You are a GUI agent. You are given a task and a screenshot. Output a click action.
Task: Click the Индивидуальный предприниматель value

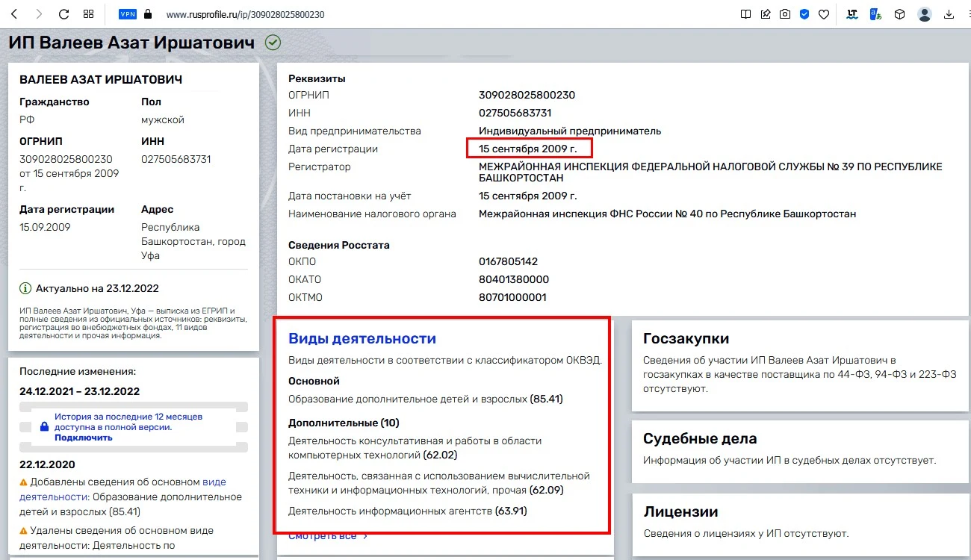pyautogui.click(x=570, y=131)
